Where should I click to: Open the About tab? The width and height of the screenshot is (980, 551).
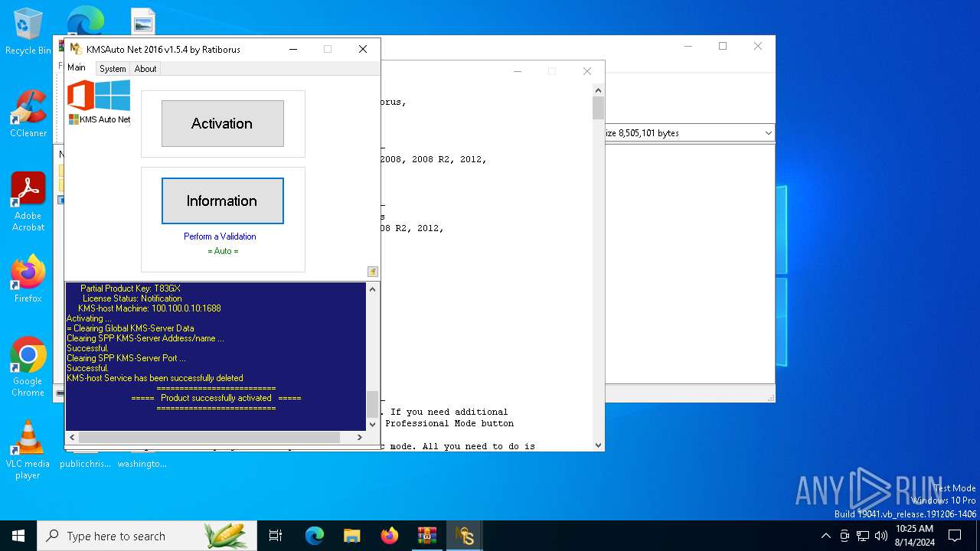(145, 69)
